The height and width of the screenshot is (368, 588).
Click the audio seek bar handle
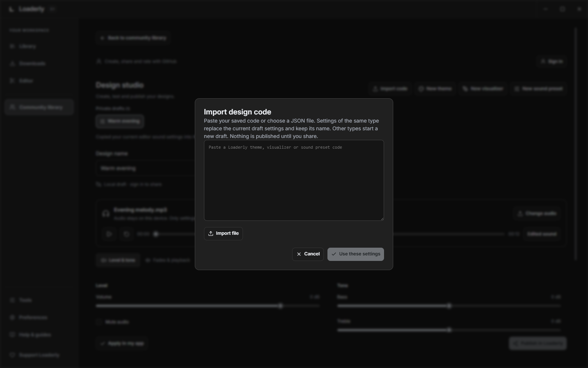pos(156,234)
